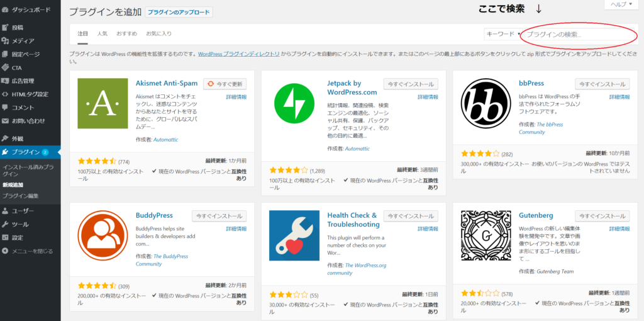
Task: Select 新規追加 submenu item
Action: (x=13, y=185)
